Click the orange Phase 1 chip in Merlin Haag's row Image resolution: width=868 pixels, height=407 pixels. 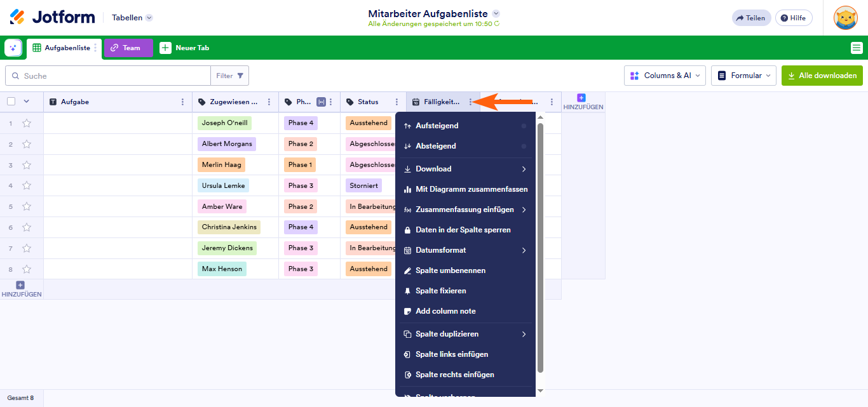[300, 164]
